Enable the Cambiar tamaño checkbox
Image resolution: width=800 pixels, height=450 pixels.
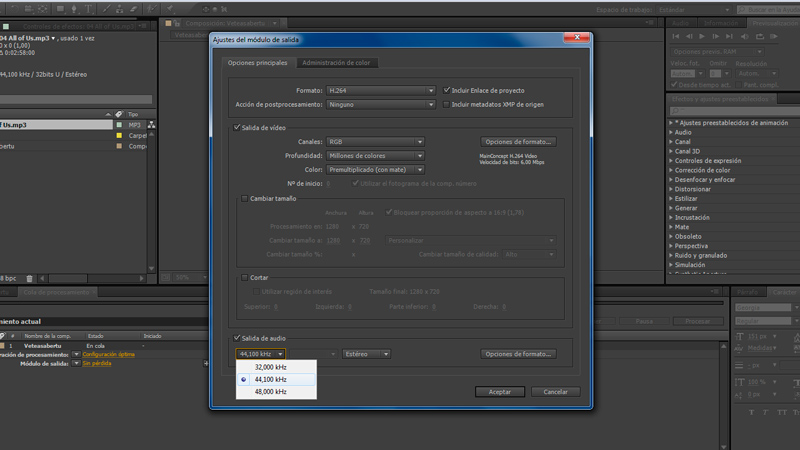coord(244,198)
